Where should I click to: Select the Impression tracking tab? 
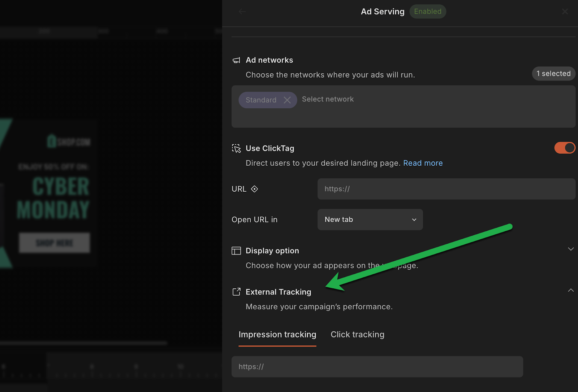[x=277, y=335]
